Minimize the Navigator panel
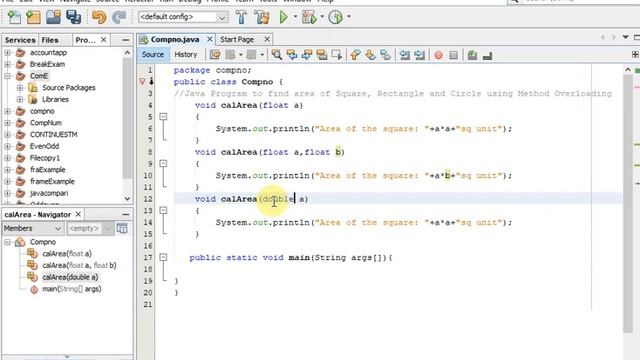This screenshot has height=360, width=640. pyautogui.click(x=125, y=214)
